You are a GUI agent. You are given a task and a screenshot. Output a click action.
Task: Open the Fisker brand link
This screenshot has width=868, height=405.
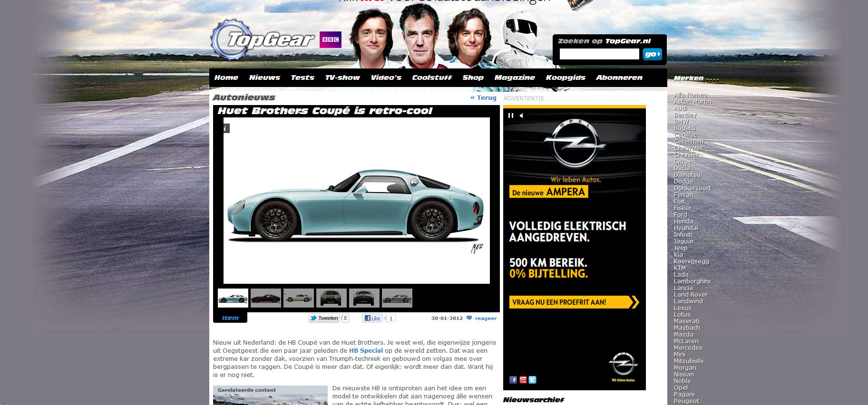click(683, 208)
